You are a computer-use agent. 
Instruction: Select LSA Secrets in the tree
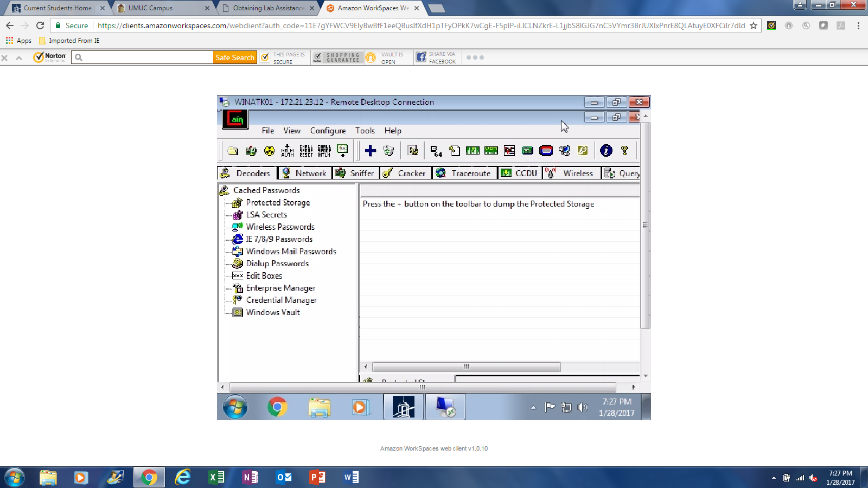[266, 215]
